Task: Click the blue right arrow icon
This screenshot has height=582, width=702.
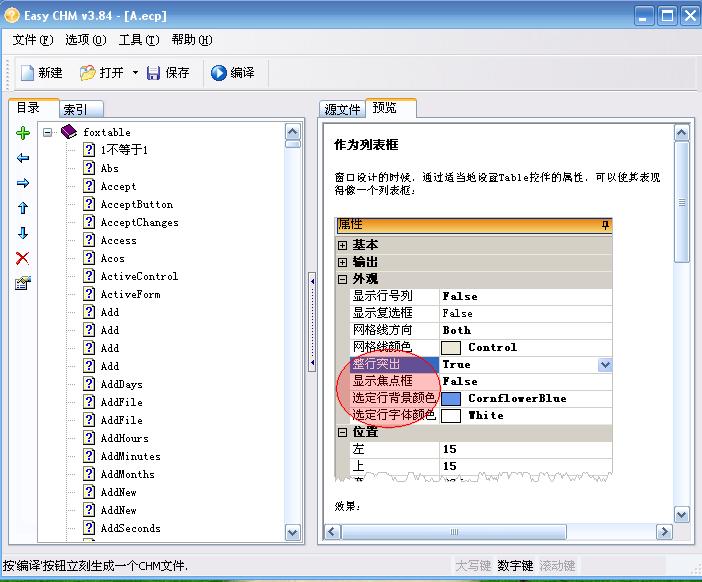Action: tap(23, 183)
